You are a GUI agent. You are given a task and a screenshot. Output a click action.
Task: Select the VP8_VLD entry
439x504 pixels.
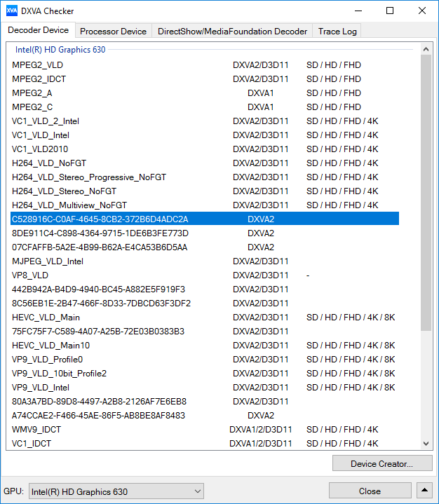click(x=205, y=275)
